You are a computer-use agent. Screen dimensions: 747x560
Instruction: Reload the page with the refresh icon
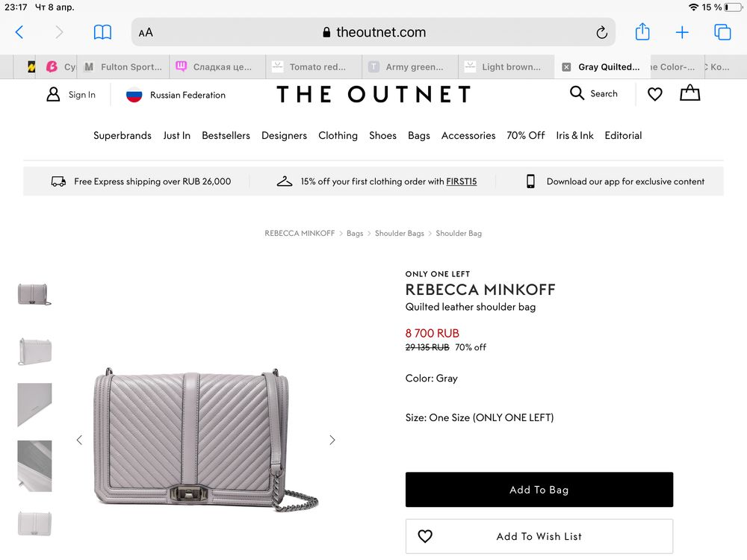601,32
